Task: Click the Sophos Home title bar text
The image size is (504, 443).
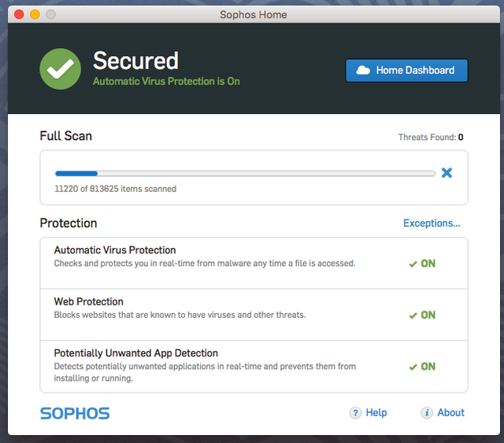Action: click(x=254, y=15)
